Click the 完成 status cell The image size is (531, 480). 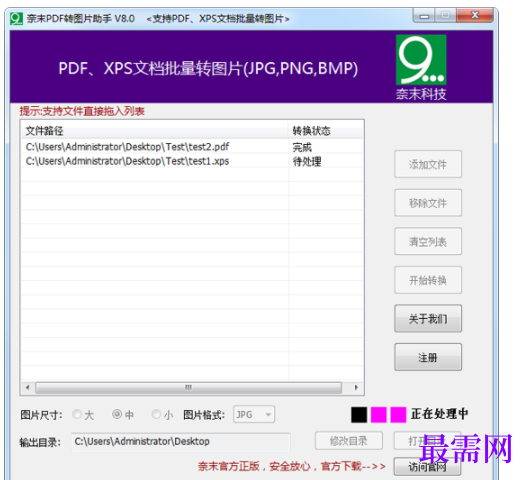coord(302,147)
